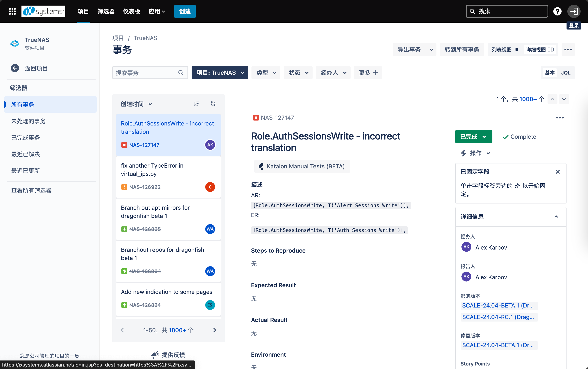Open the 筛选器 top menu

(106, 11)
